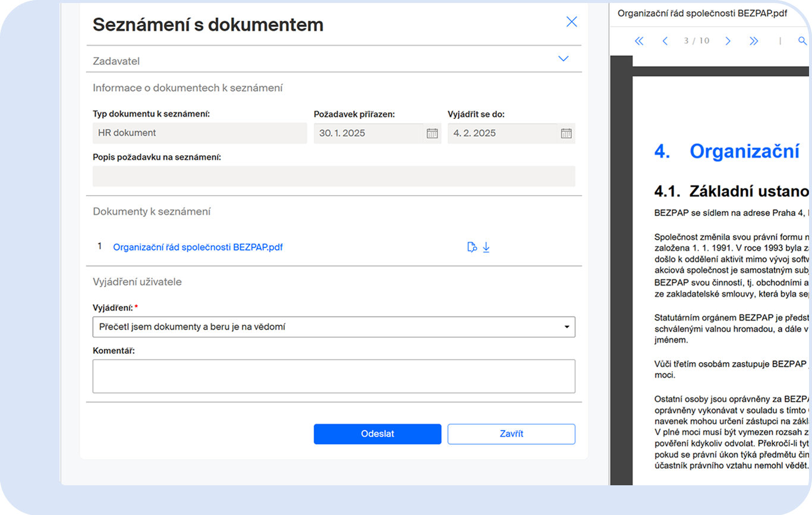Jump to first page in PDF viewer
This screenshot has height=515, width=812.
pyautogui.click(x=639, y=41)
